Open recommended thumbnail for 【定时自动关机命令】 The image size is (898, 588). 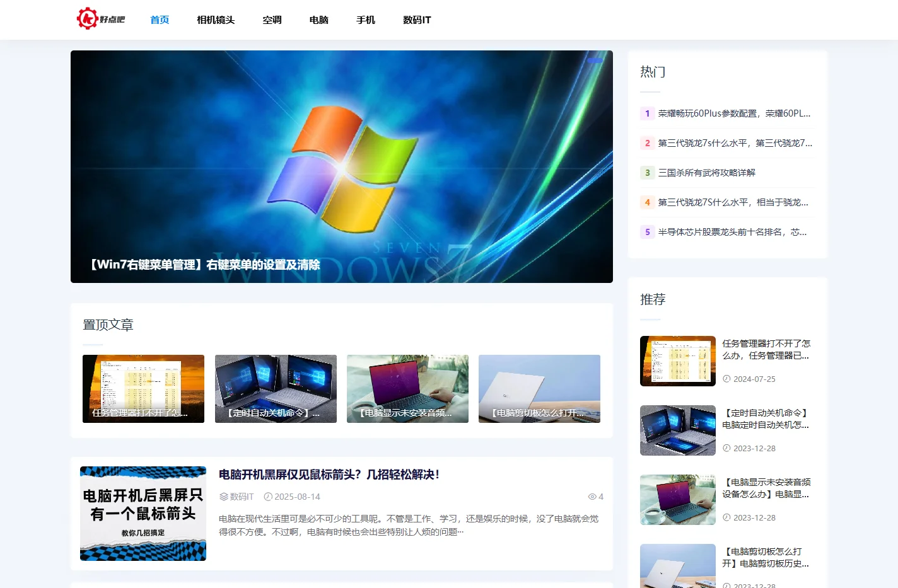(678, 430)
